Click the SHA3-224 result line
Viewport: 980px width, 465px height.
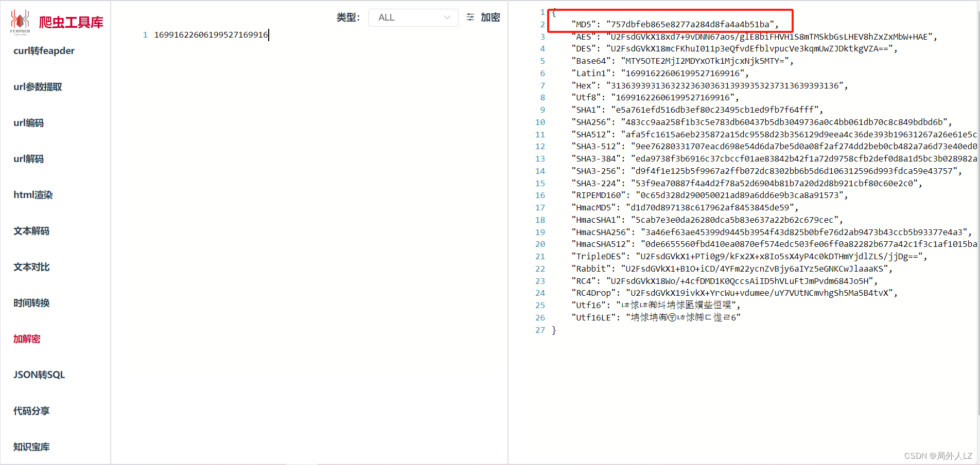(747, 183)
